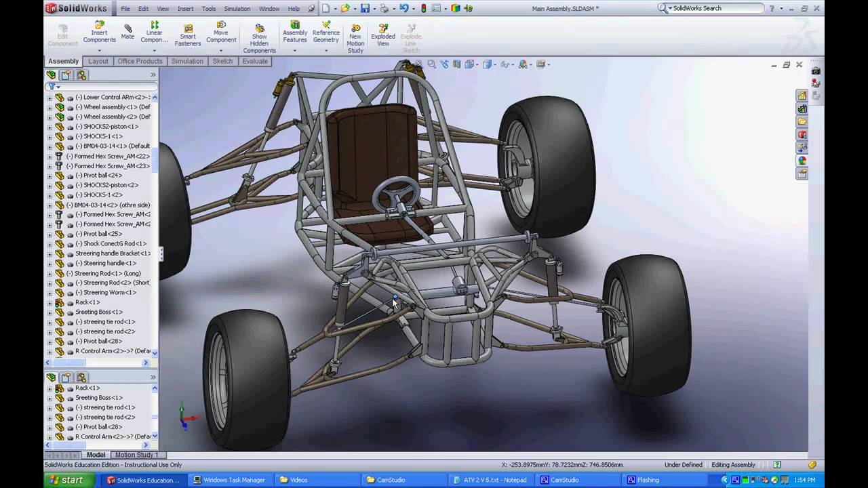
Task: Open the Reference Geometry dropdown arrow
Action: (x=325, y=50)
